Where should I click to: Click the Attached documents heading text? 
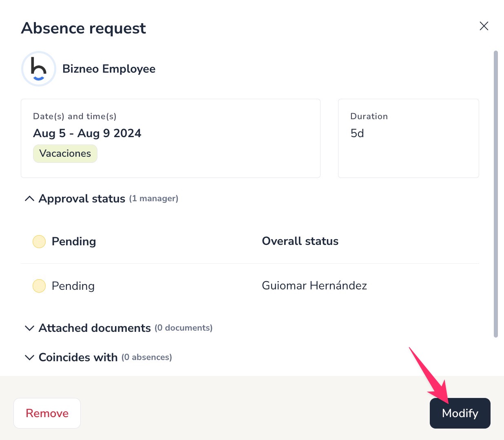(x=95, y=328)
